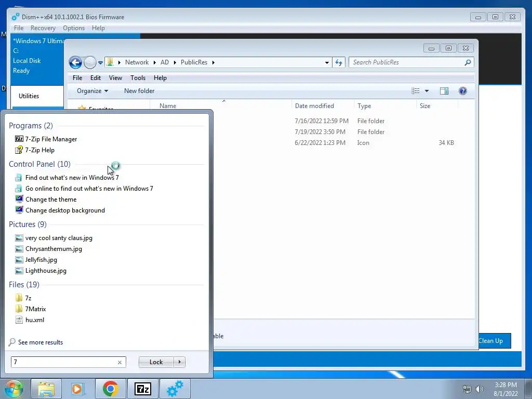Open Change desktop background item
The width and height of the screenshot is (532, 399).
60,210
